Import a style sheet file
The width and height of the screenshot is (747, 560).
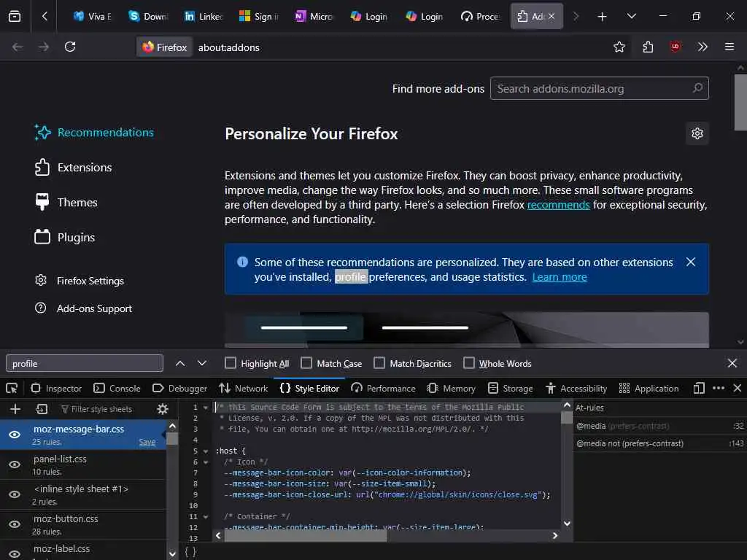tap(42, 409)
